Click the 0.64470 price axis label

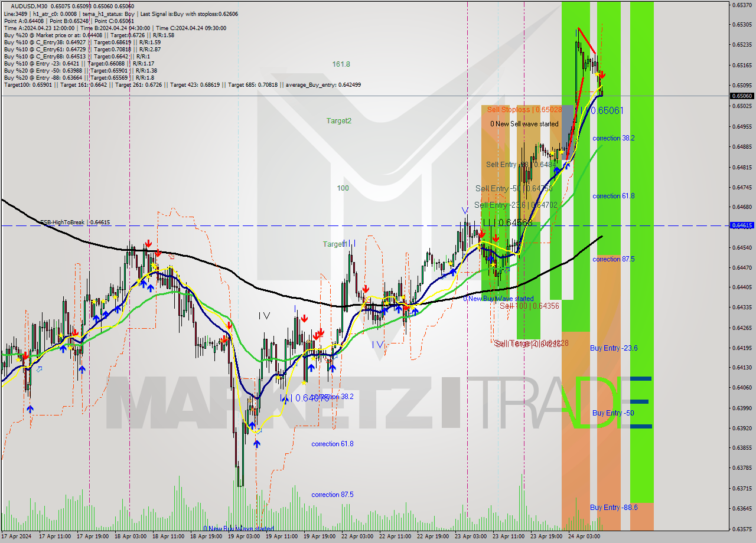(x=742, y=267)
